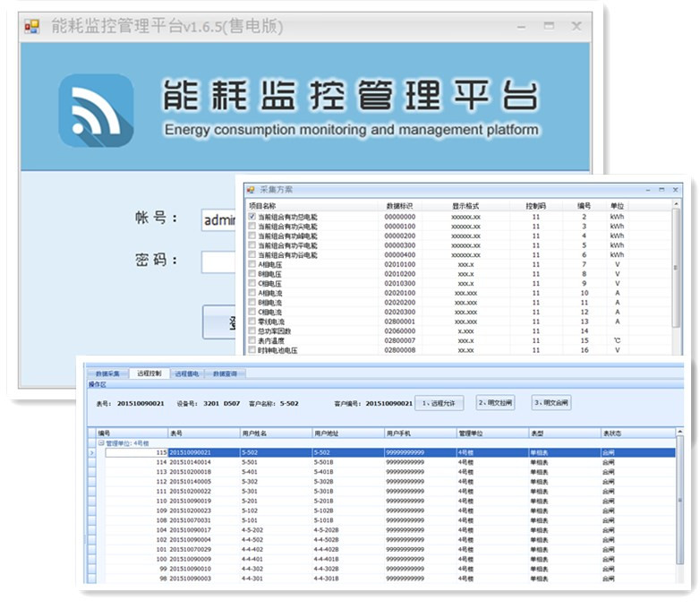Click the 用户姓名 column header

[276, 433]
